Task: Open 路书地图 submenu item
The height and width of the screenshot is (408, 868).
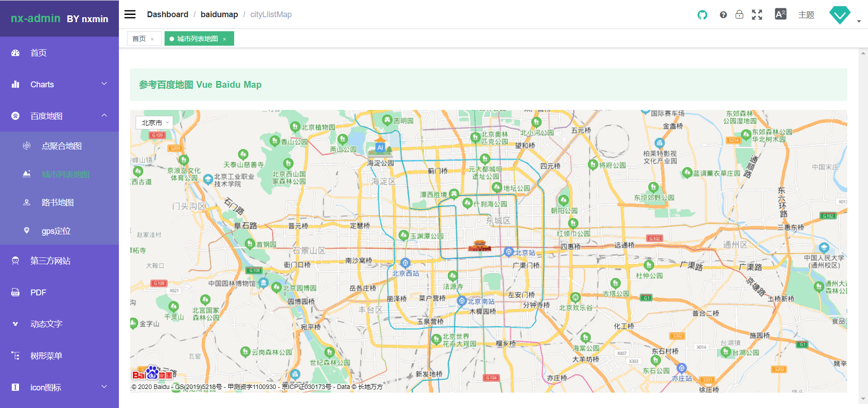Action: coord(59,203)
